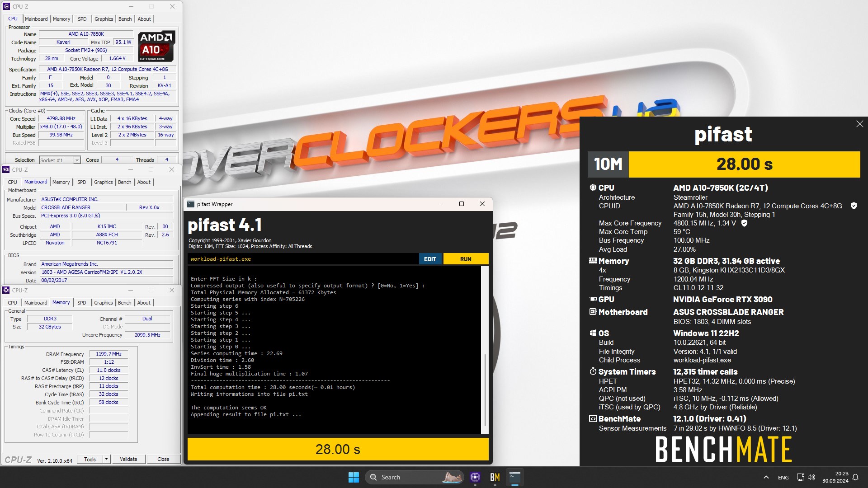This screenshot has width=868, height=488.
Task: Click the EDIT button in pifast Wrapper
Action: 430,259
